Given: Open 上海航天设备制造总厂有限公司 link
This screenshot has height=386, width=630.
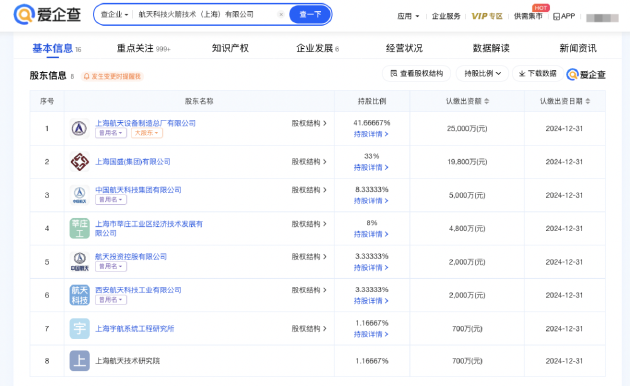Looking at the screenshot, I should [145, 123].
